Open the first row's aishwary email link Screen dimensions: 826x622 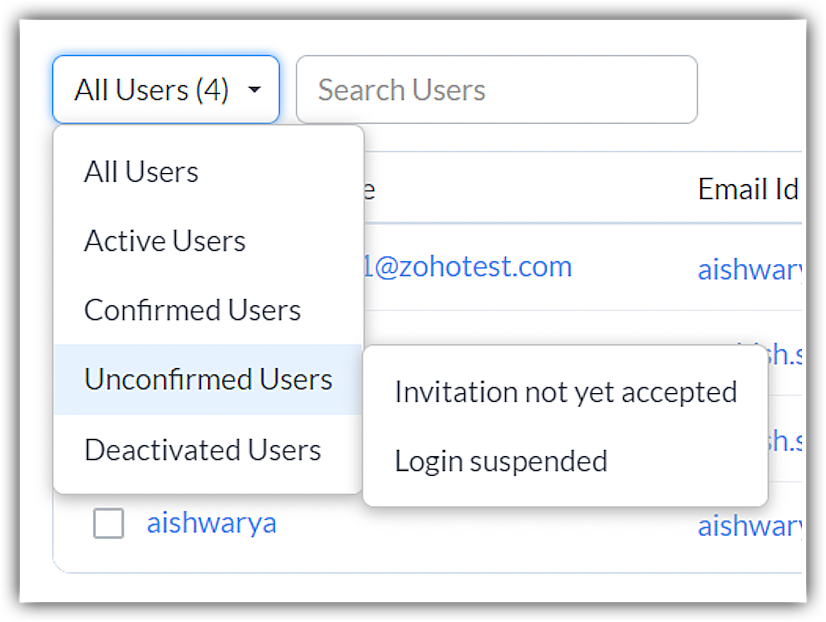[750, 269]
